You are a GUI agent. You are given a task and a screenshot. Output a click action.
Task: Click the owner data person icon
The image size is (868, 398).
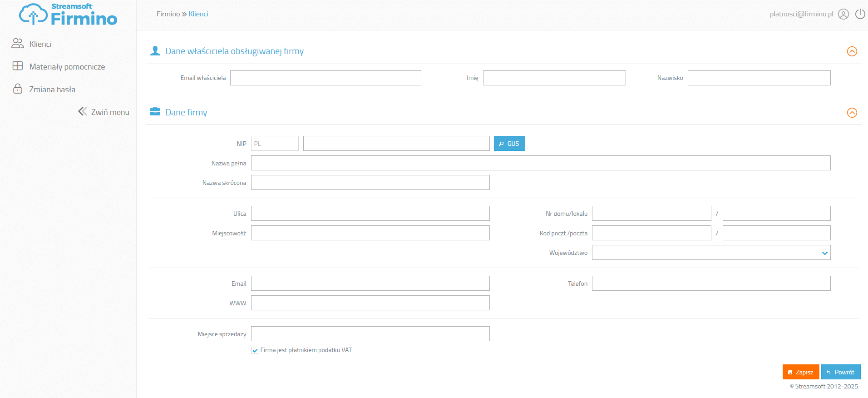[x=155, y=51]
